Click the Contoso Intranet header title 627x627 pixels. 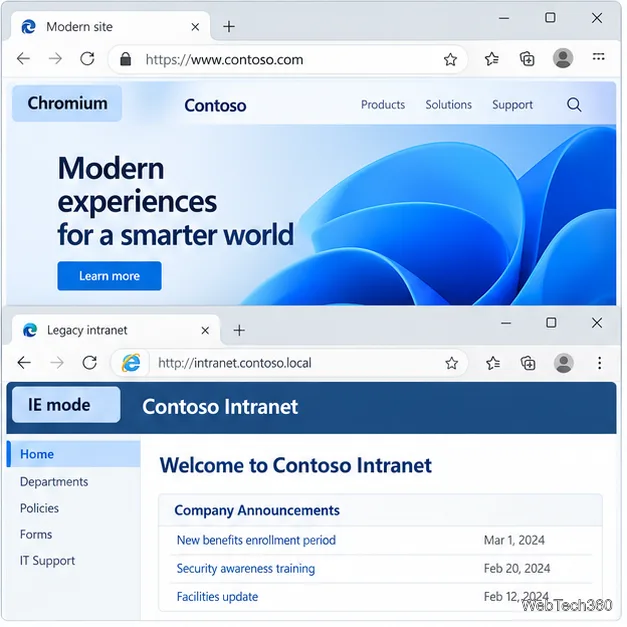tap(220, 407)
